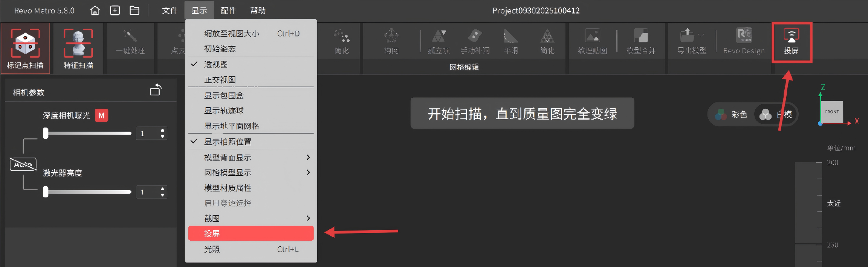Click the M manual exposure button
Screen dimensions: 868x267
(101, 115)
